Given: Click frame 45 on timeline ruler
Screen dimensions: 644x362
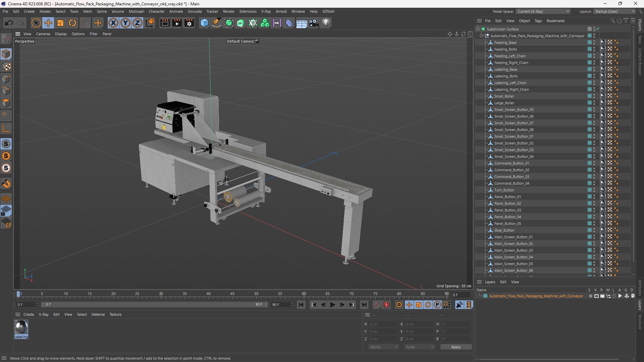Looking at the screenshot, I should [232, 294].
